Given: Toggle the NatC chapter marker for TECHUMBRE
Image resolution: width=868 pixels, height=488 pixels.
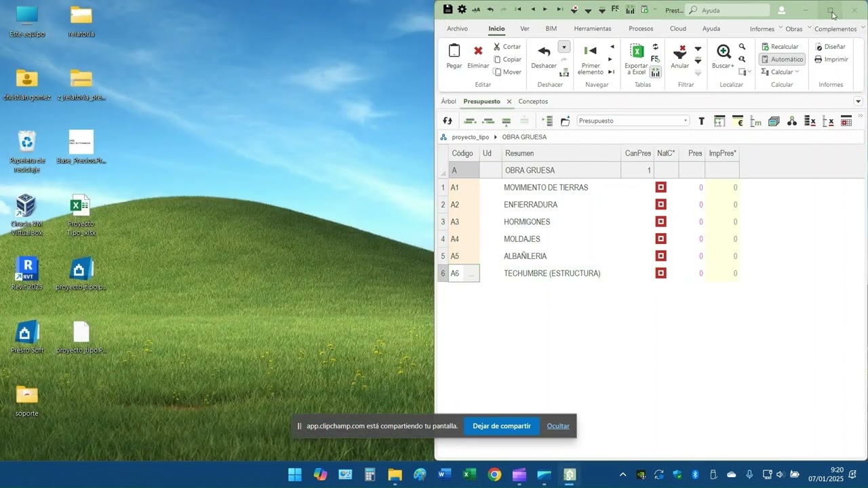Looking at the screenshot, I should click(x=660, y=273).
